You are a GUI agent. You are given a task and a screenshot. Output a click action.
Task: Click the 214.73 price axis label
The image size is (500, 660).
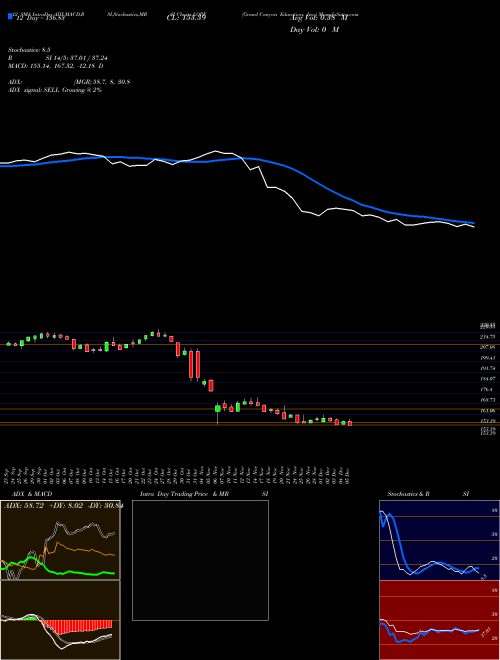pos(488,337)
